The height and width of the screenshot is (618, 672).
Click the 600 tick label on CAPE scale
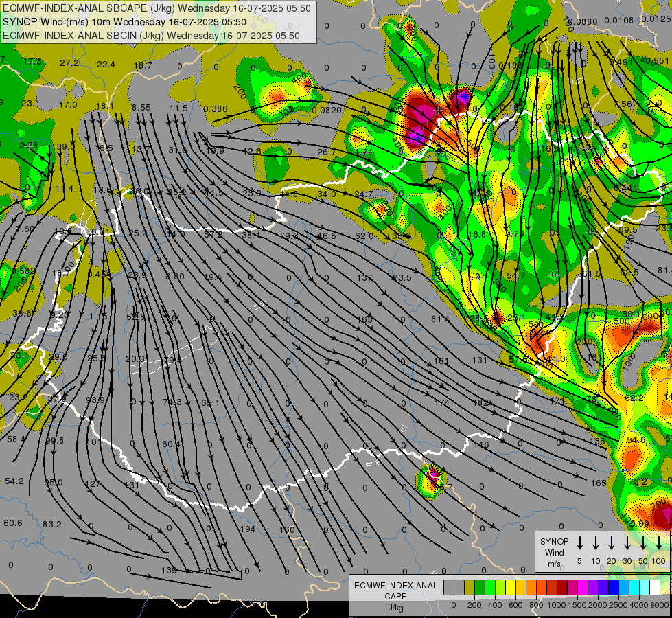point(515,605)
